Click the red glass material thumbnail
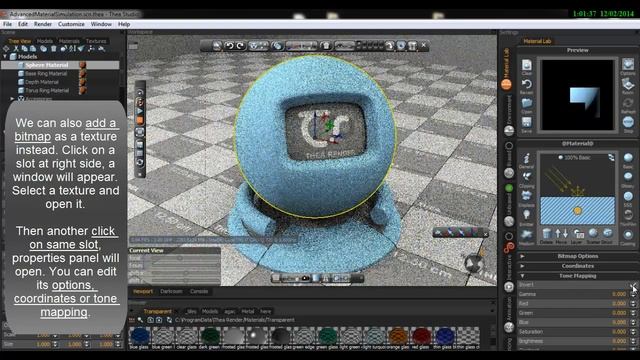This screenshot has width=640, height=360. tap(421, 336)
